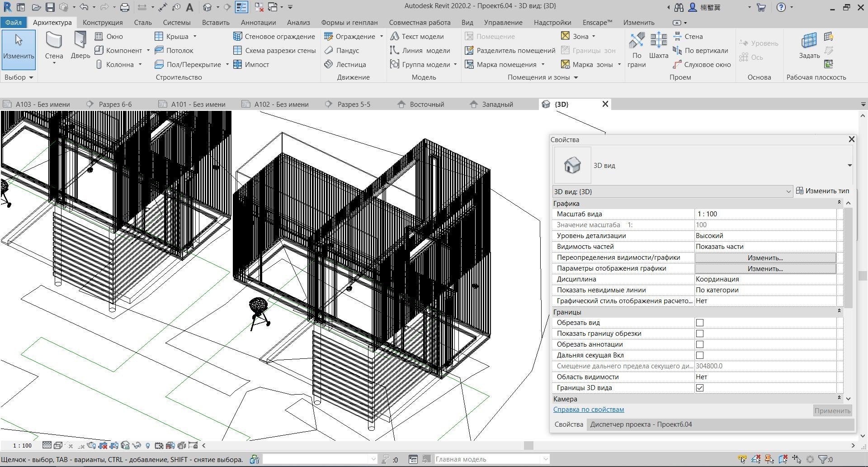
Task: Select the Схема разрезки стены tool
Action: tap(274, 50)
